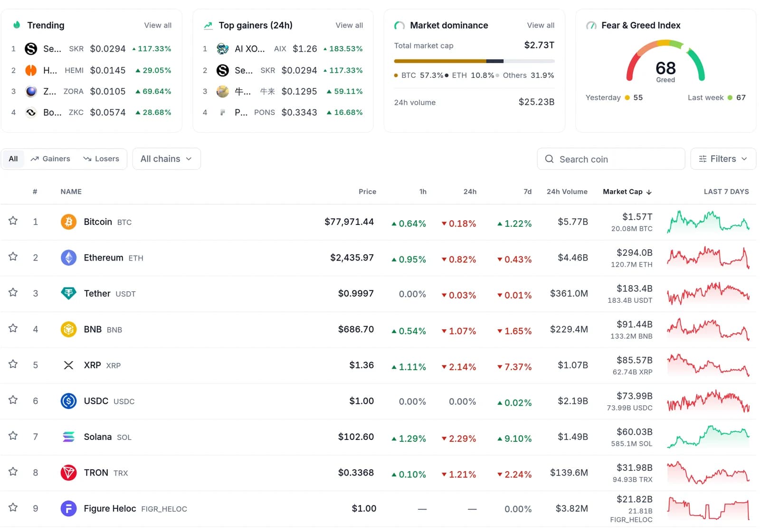Favorite BNB with its star

[13, 328]
